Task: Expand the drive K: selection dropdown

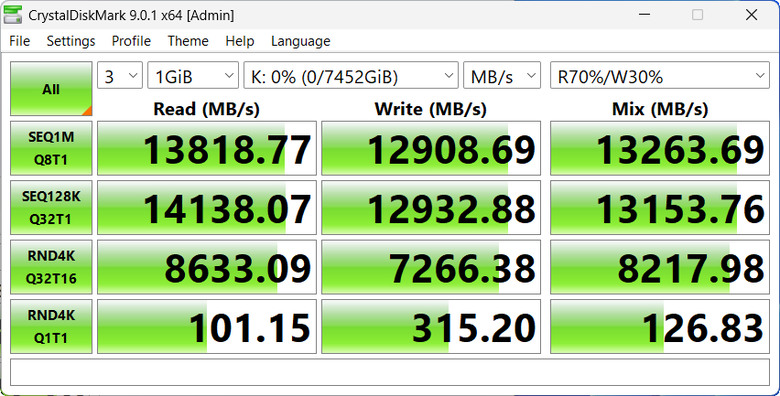Action: [x=351, y=76]
